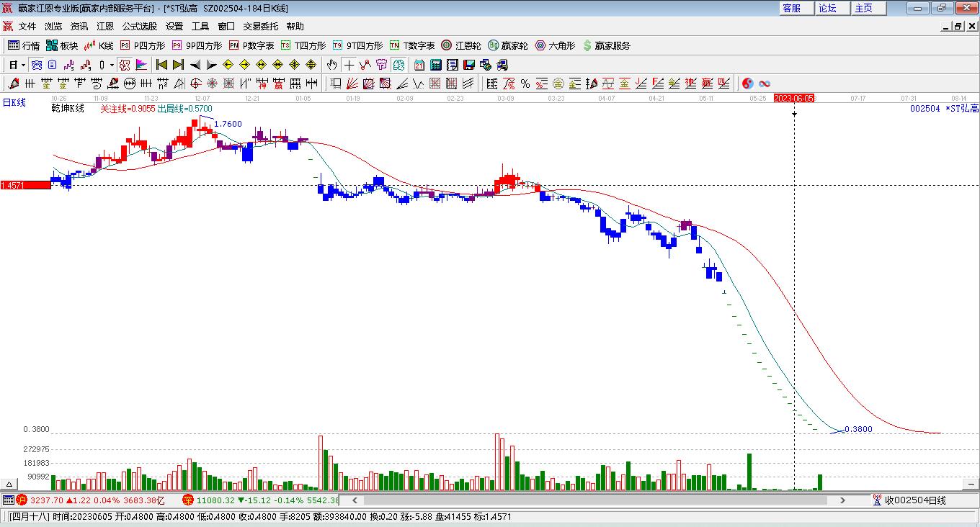Click the yellow diamond left-arrow icon

point(228,65)
